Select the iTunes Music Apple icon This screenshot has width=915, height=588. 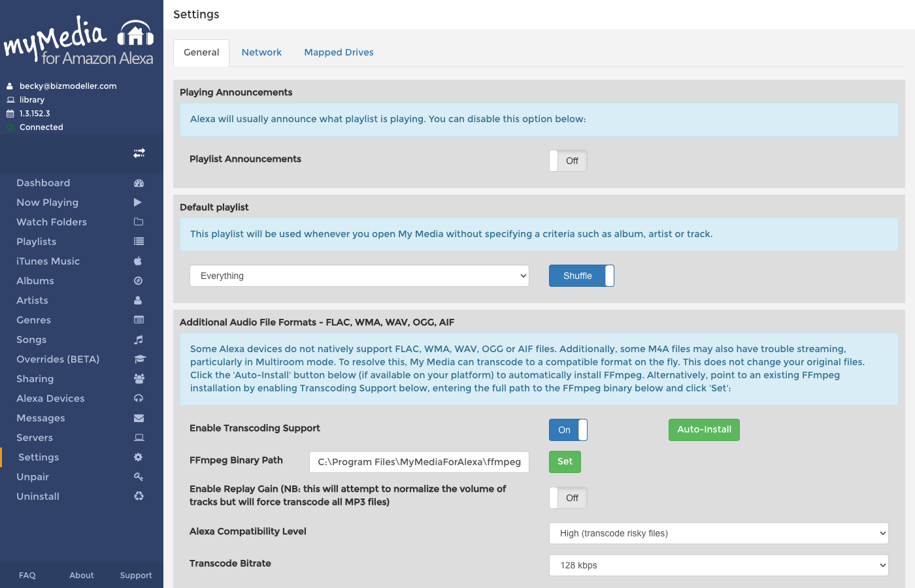point(139,261)
